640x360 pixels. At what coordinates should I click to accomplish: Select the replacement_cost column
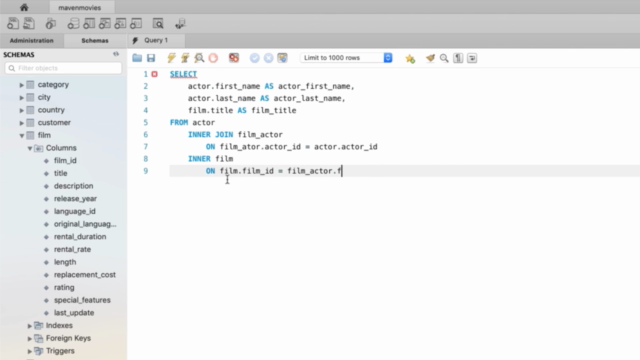(x=85, y=275)
